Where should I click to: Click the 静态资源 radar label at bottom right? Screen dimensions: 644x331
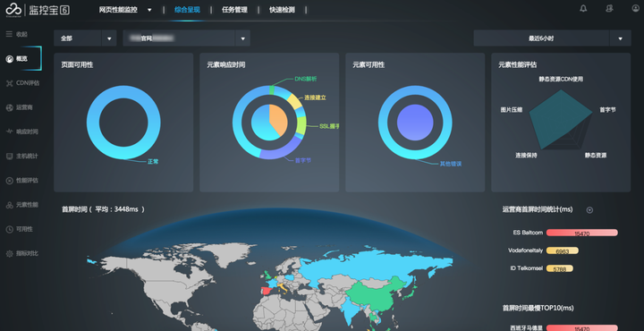(x=596, y=156)
